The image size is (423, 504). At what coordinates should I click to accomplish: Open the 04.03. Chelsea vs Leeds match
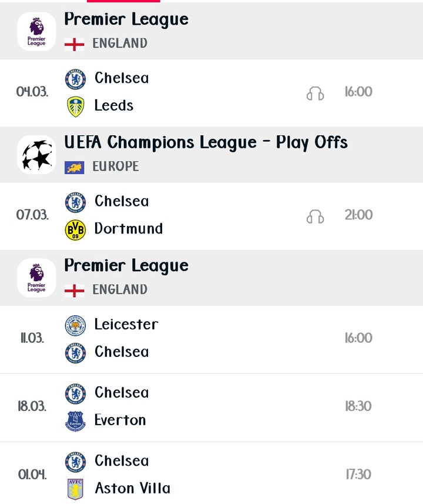pyautogui.click(x=211, y=93)
